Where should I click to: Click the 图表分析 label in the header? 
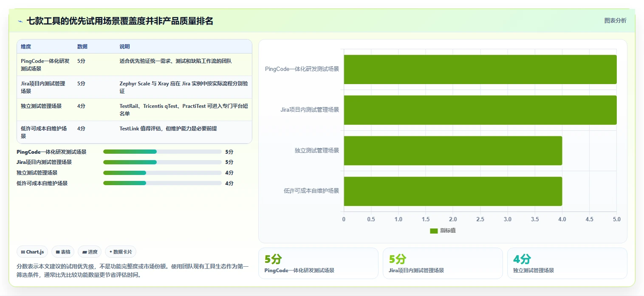[615, 20]
